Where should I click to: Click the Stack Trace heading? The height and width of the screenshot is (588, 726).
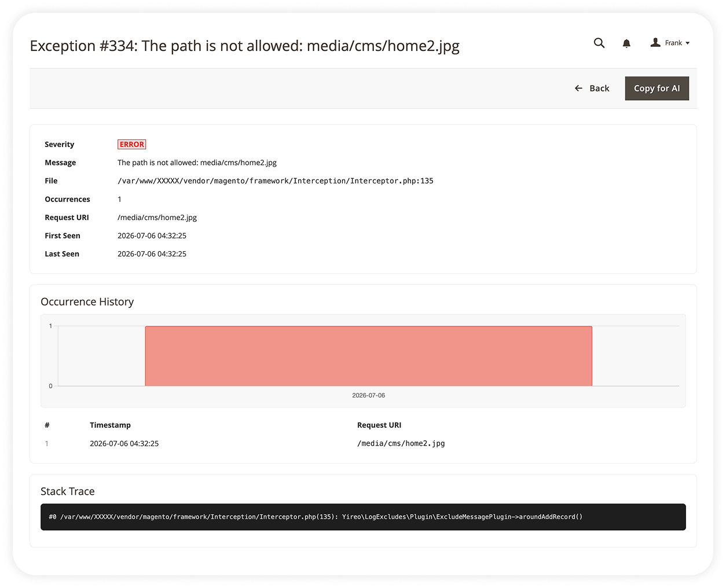(68, 491)
